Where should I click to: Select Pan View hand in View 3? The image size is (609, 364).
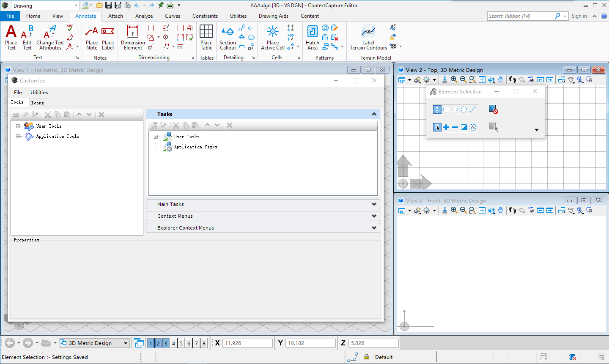coord(501,210)
